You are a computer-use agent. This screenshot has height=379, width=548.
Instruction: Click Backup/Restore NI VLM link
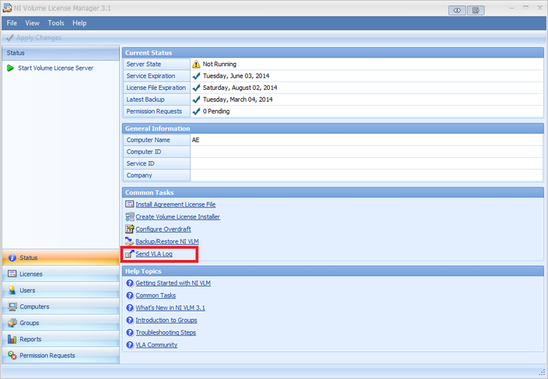pyautogui.click(x=167, y=242)
